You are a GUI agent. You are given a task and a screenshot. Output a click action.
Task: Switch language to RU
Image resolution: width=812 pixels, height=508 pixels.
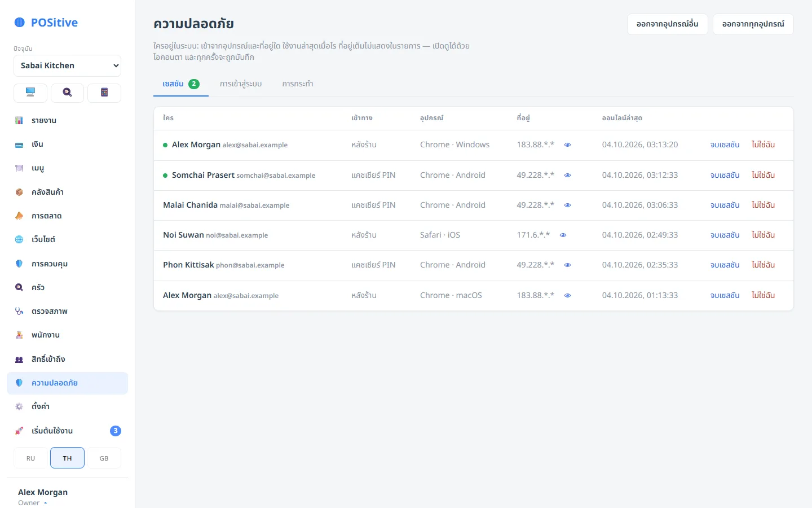tap(30, 458)
